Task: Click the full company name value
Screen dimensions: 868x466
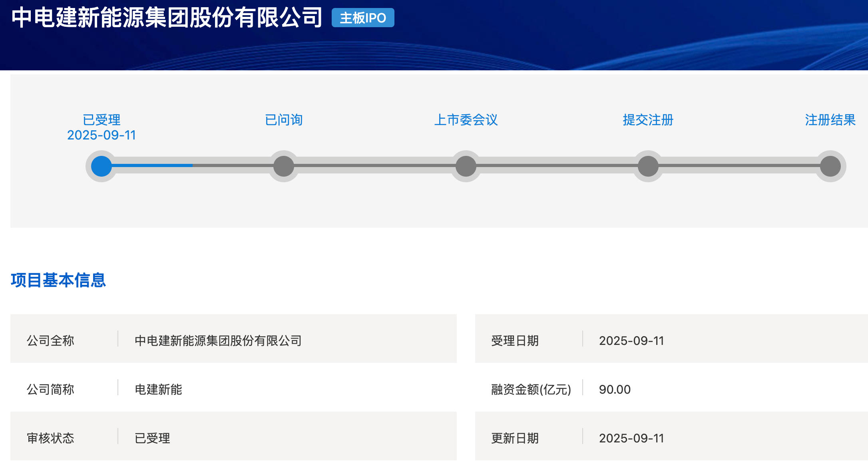Action: (x=218, y=341)
